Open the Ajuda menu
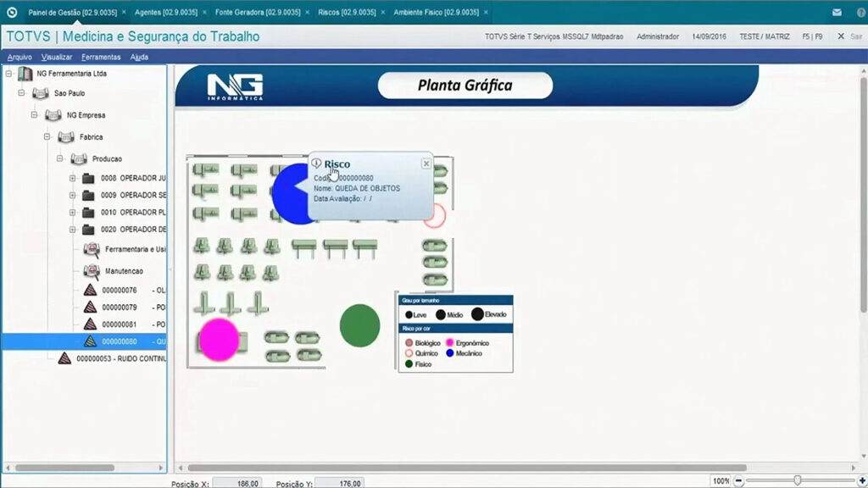 pyautogui.click(x=139, y=57)
